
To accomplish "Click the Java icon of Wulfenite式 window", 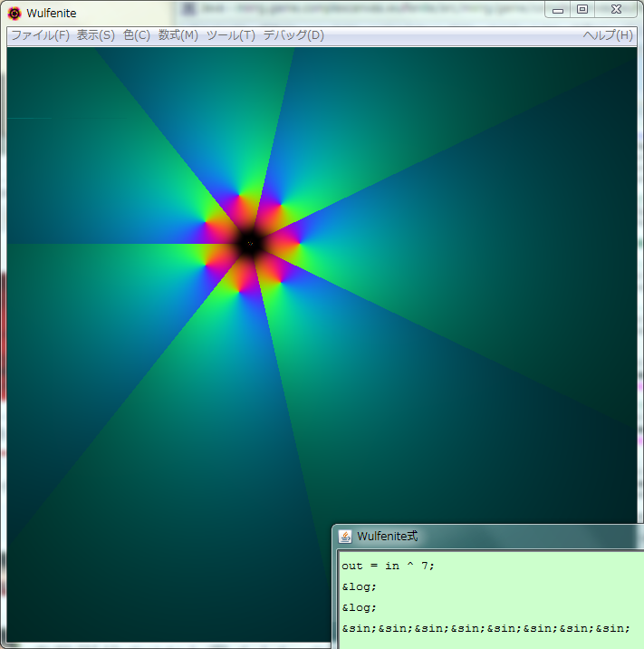I will (345, 536).
